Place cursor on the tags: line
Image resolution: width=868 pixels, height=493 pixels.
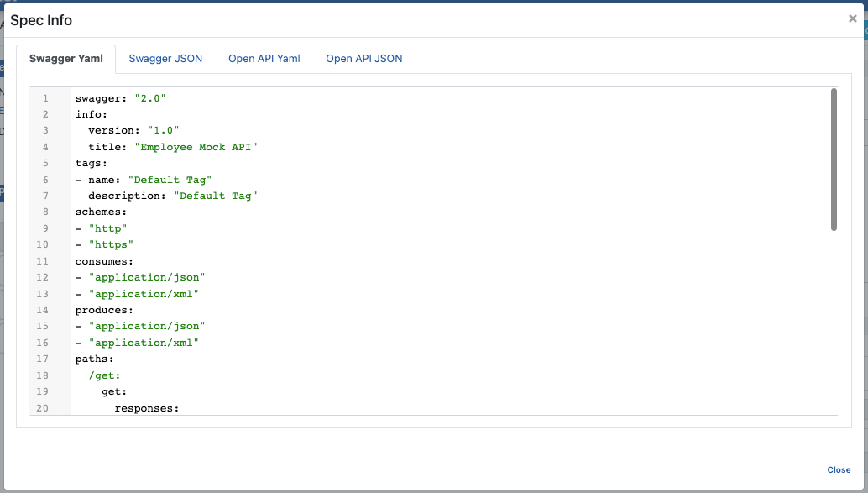pos(91,164)
